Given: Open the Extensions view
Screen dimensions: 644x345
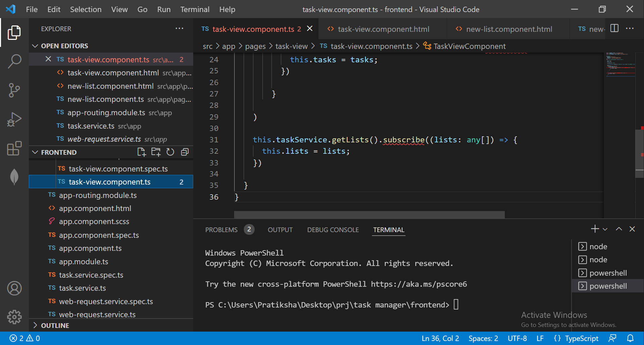Looking at the screenshot, I should (x=14, y=148).
